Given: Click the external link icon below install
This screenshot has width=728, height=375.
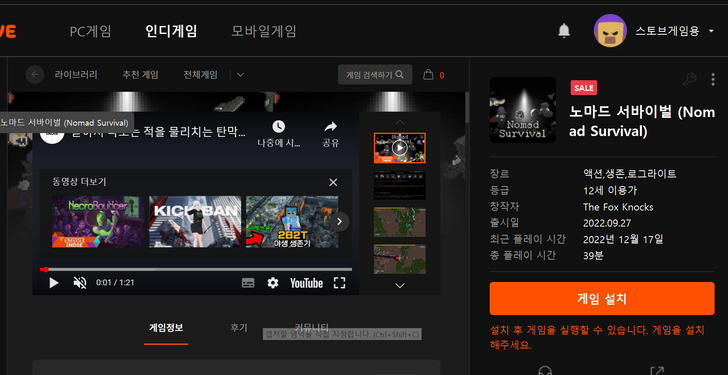Looking at the screenshot, I should point(656,371).
